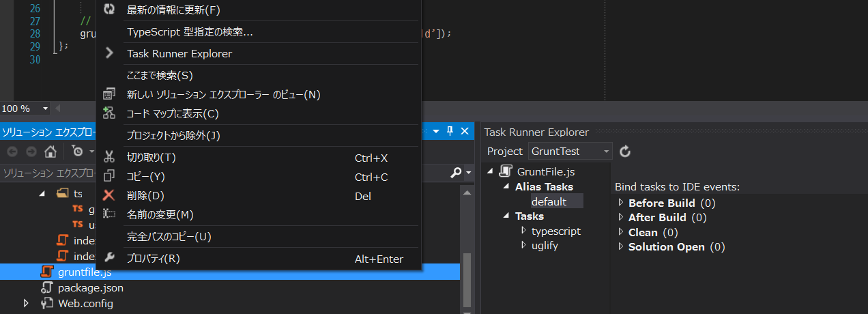This screenshot has height=314, width=868.
Task: Expand the uglify task node
Action: tap(523, 245)
